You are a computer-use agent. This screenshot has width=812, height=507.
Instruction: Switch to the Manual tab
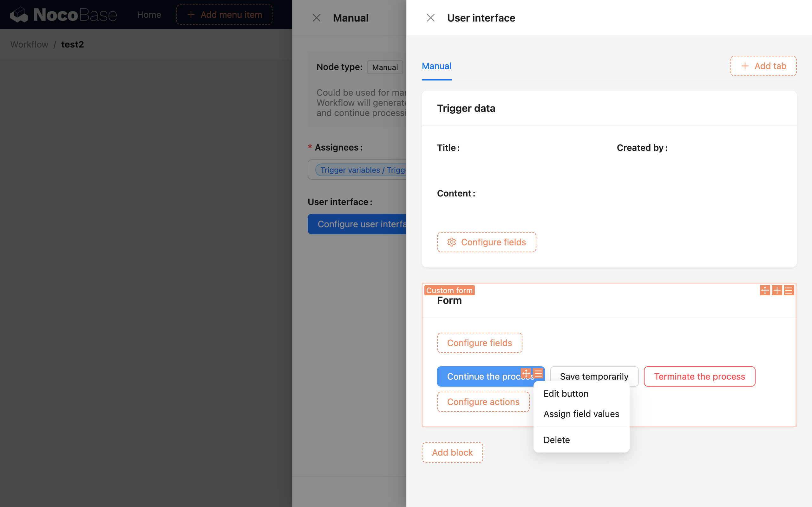tap(436, 66)
